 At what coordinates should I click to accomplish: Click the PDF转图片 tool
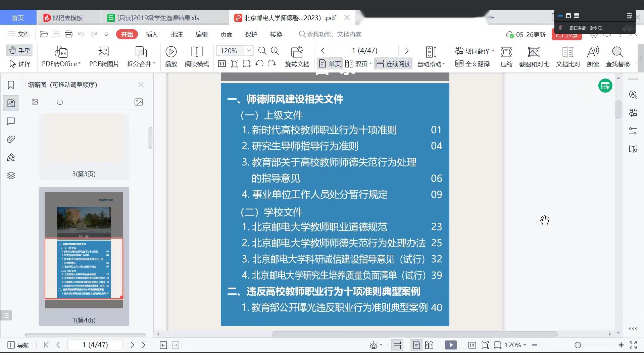click(x=104, y=56)
